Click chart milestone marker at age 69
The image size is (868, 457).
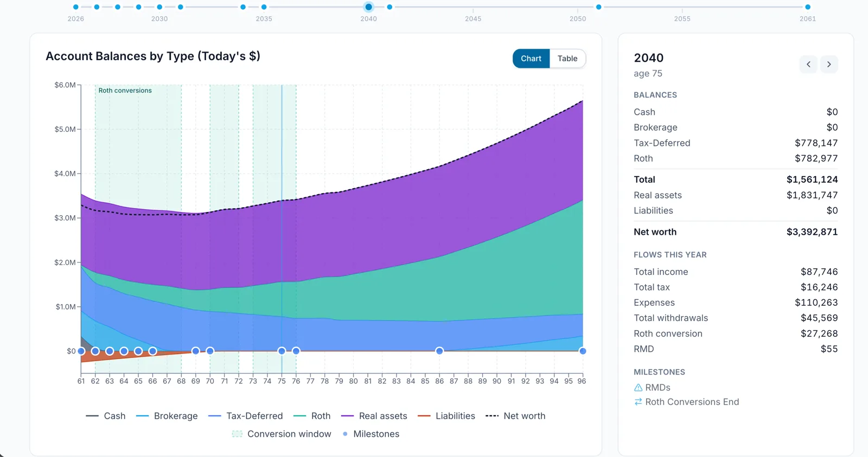pos(196,351)
